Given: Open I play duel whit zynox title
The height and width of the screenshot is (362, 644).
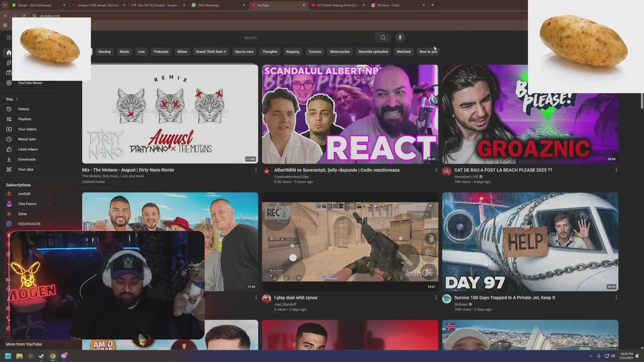Looking at the screenshot, I should (x=296, y=298).
